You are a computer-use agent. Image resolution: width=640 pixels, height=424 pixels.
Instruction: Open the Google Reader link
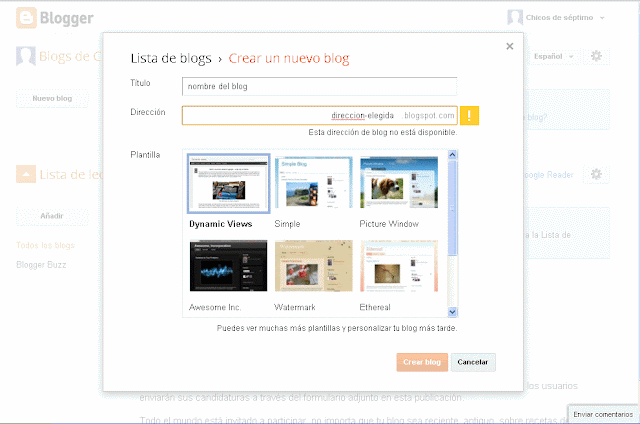click(x=548, y=175)
